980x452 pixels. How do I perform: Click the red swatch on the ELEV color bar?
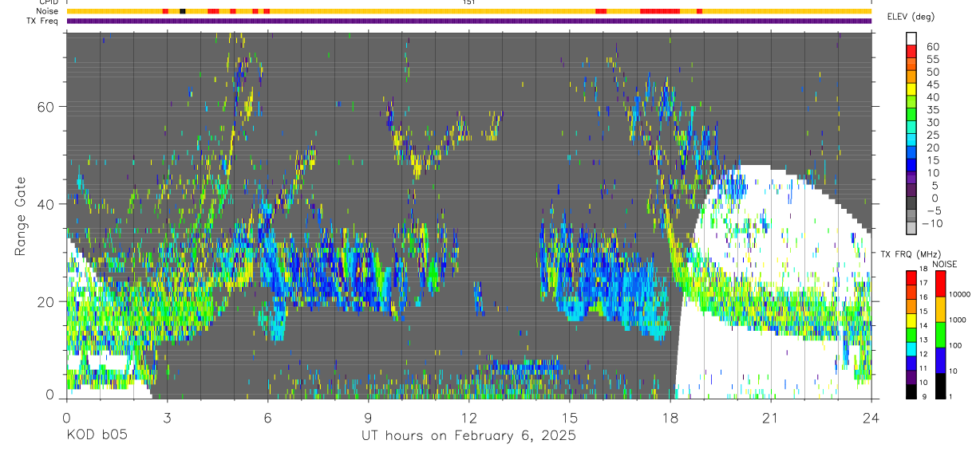(x=912, y=53)
